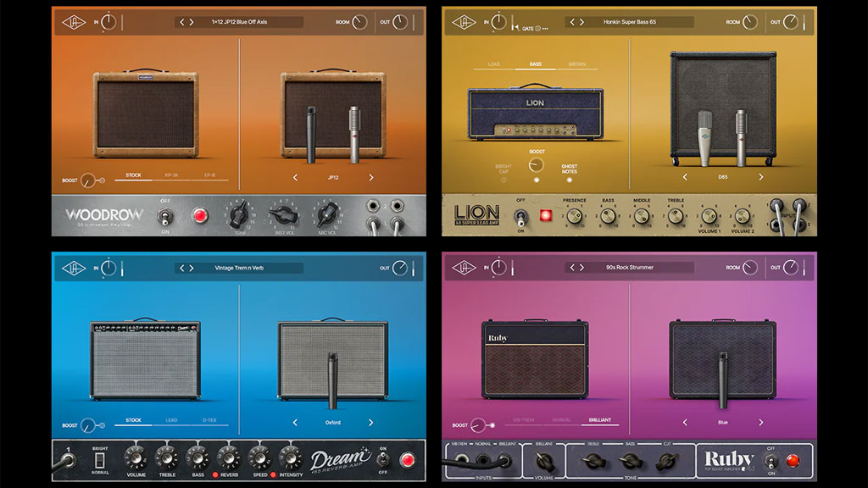Select the Dream LEAD mode tab

click(171, 420)
